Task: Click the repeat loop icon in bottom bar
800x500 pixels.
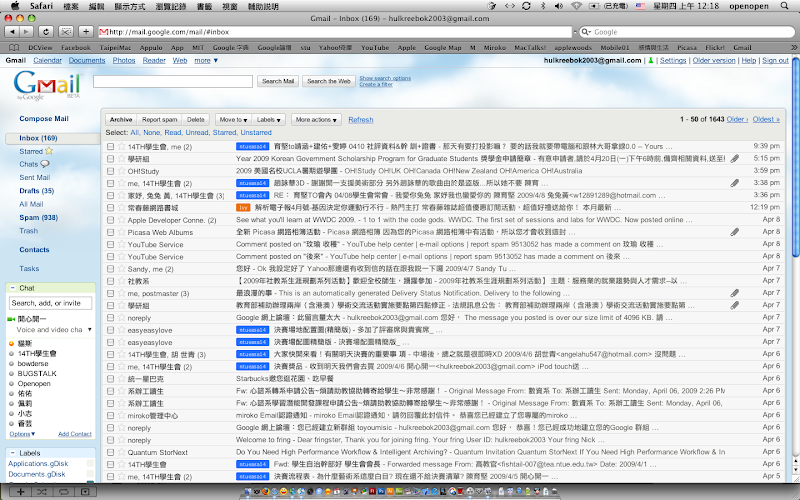Action: click(63, 492)
